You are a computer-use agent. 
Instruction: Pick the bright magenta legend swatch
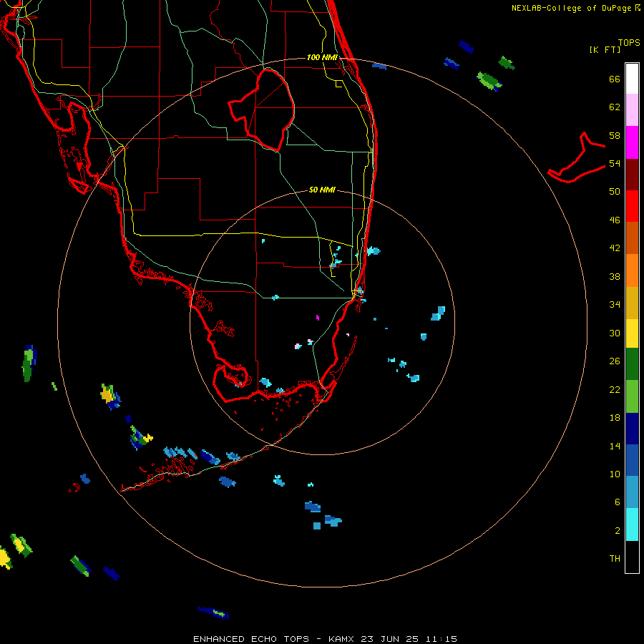pos(632,142)
